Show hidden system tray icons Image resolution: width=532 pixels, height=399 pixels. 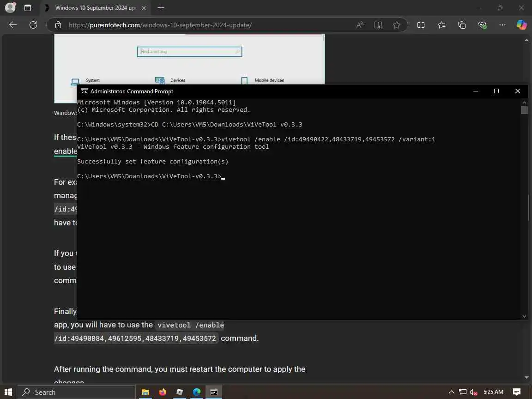451,392
